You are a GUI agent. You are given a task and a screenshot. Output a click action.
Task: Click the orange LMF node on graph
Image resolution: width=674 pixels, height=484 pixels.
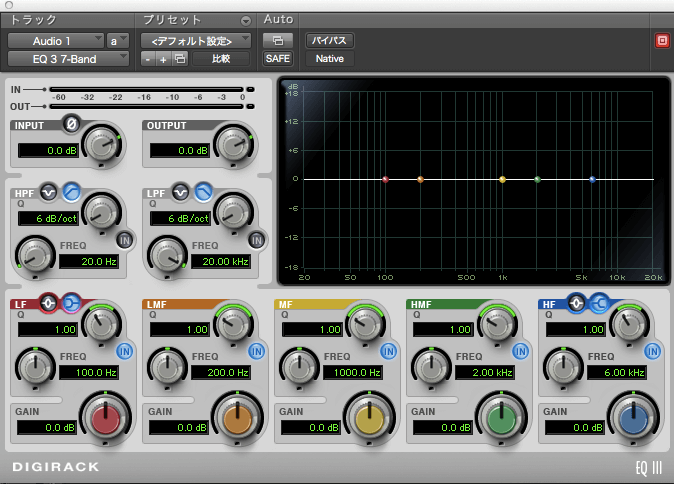420,179
